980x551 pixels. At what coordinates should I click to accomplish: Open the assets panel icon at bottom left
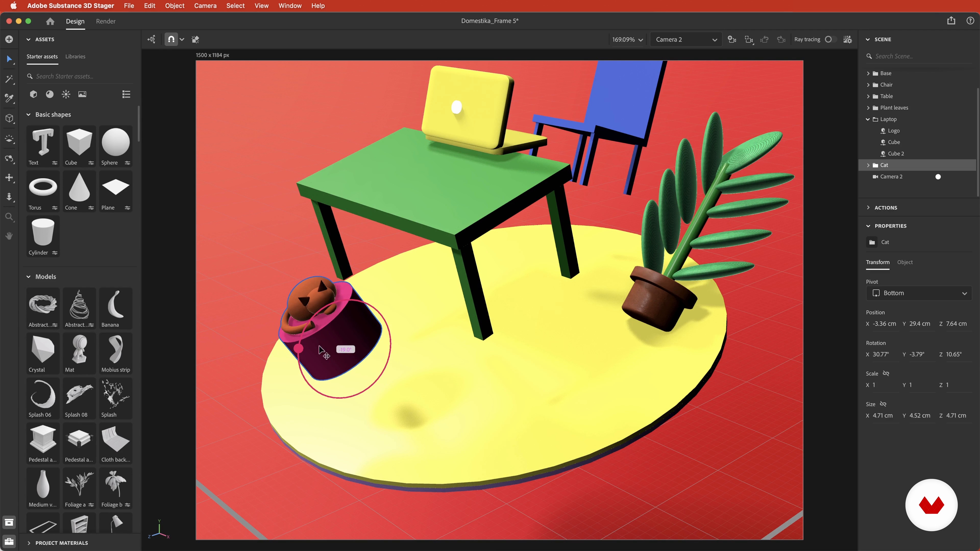click(x=9, y=522)
